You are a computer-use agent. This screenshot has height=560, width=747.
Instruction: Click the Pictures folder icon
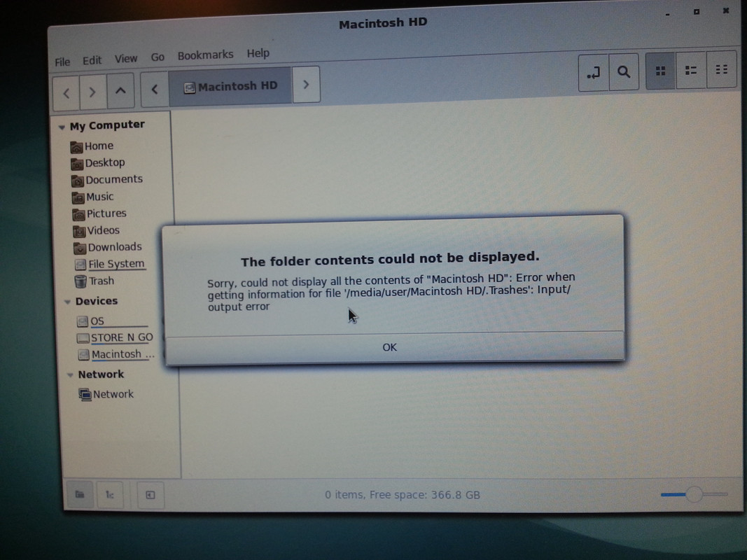(x=78, y=215)
